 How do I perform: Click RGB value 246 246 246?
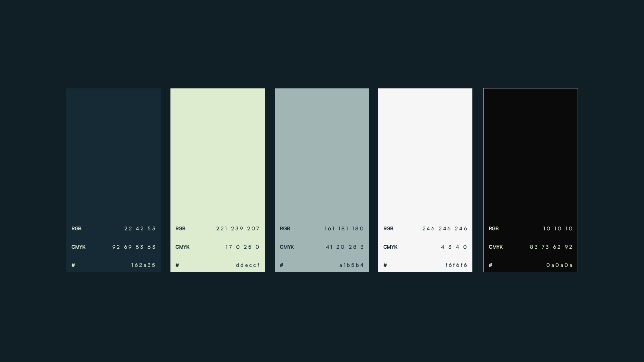click(445, 229)
